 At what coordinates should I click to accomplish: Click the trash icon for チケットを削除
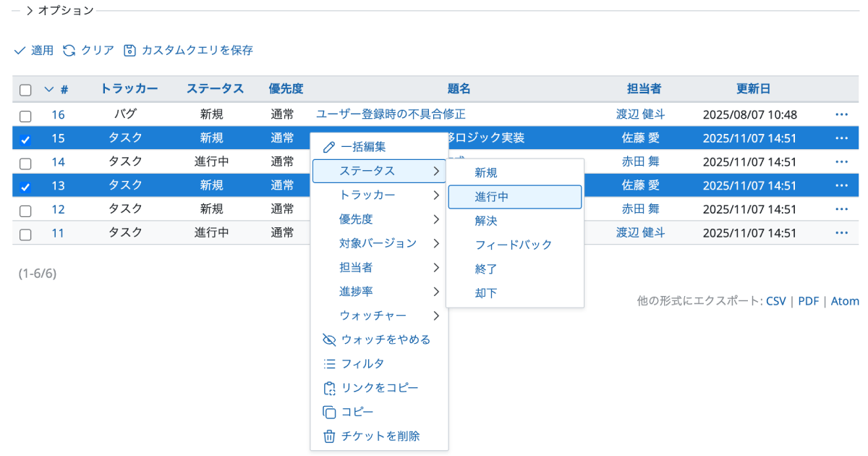click(329, 436)
